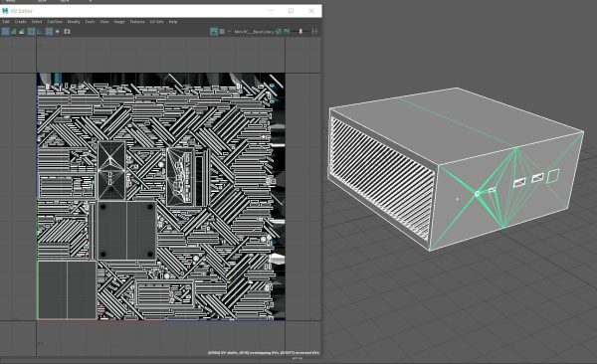The image size is (597, 364).
Task: Click the UV snapshot square icon
Action: 67,32
